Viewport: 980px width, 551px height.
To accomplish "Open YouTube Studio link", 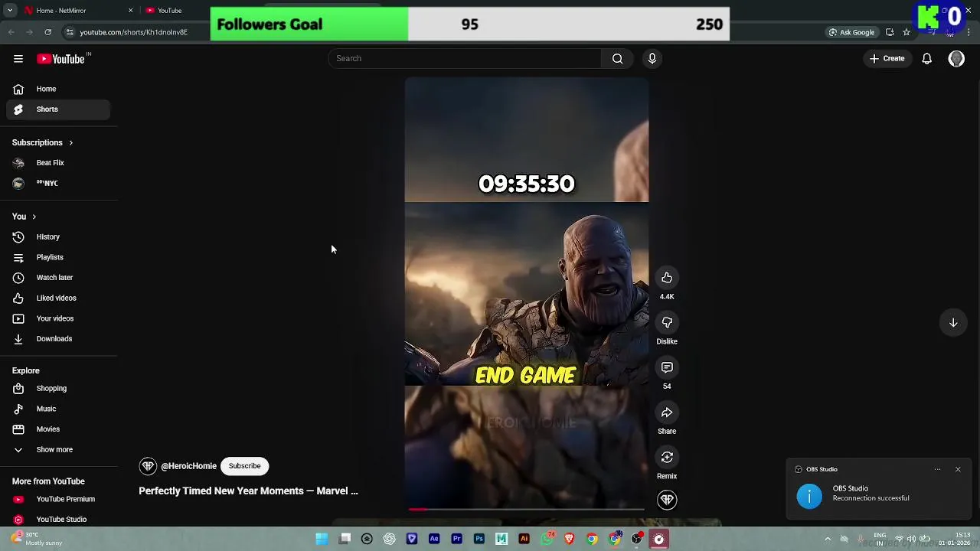I will coord(58,520).
